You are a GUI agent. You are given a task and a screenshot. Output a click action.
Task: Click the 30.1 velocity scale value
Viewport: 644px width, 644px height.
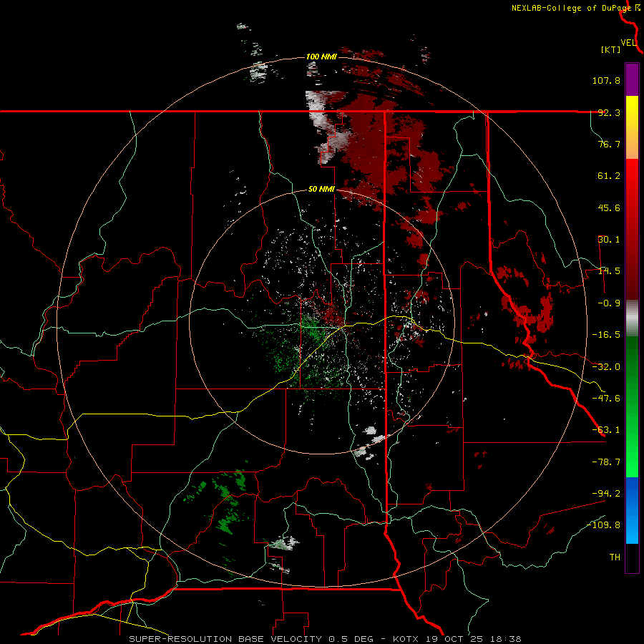tap(609, 240)
